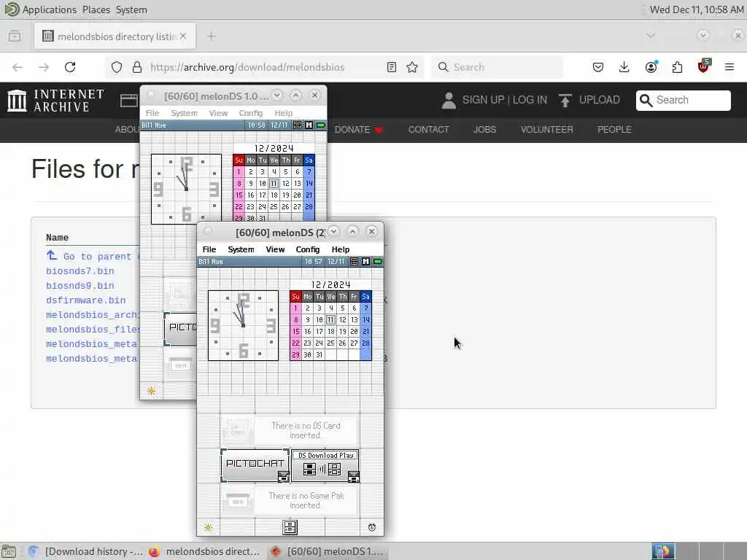Image resolution: width=747 pixels, height=560 pixels.
Task: Click the tracking protection shield icon
Action: [x=117, y=67]
